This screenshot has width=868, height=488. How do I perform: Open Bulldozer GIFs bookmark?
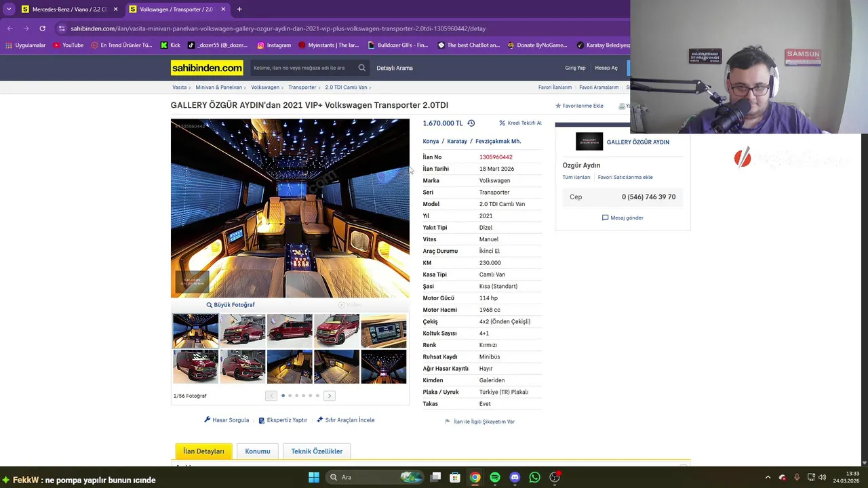398,45
